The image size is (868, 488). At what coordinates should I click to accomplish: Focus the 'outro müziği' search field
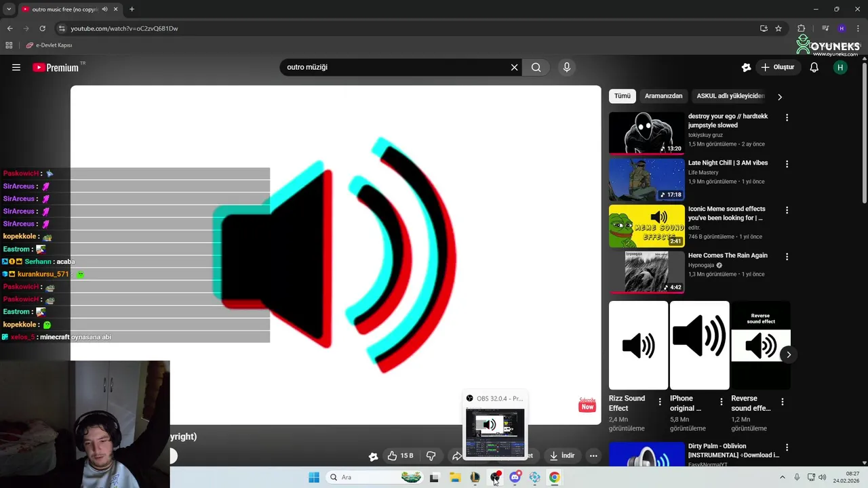[397, 67]
